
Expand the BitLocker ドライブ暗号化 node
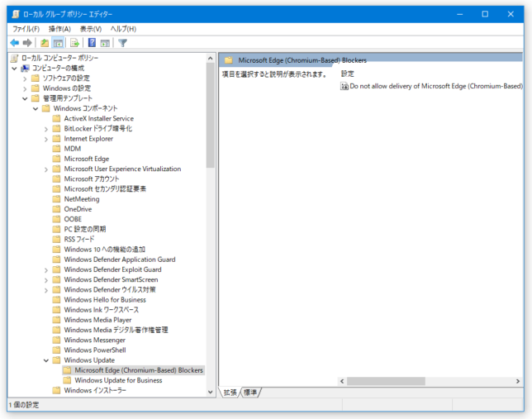click(x=46, y=129)
